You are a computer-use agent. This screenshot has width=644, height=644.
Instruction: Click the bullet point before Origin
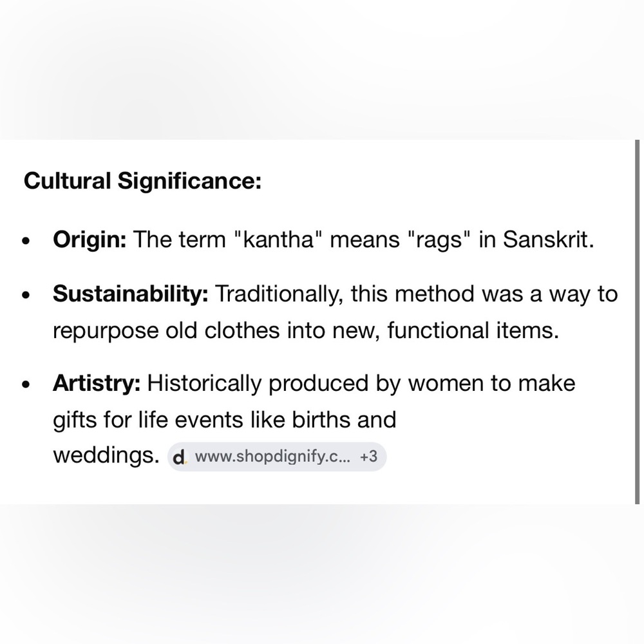[26, 240]
